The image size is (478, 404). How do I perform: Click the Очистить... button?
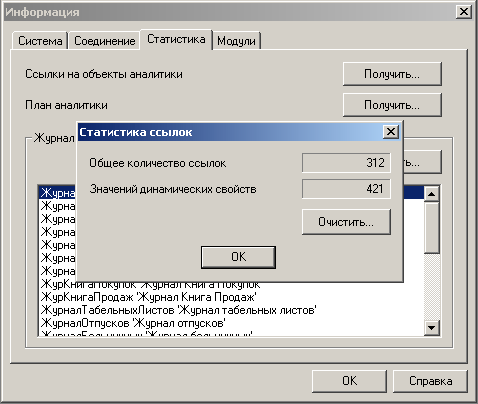pyautogui.click(x=346, y=222)
